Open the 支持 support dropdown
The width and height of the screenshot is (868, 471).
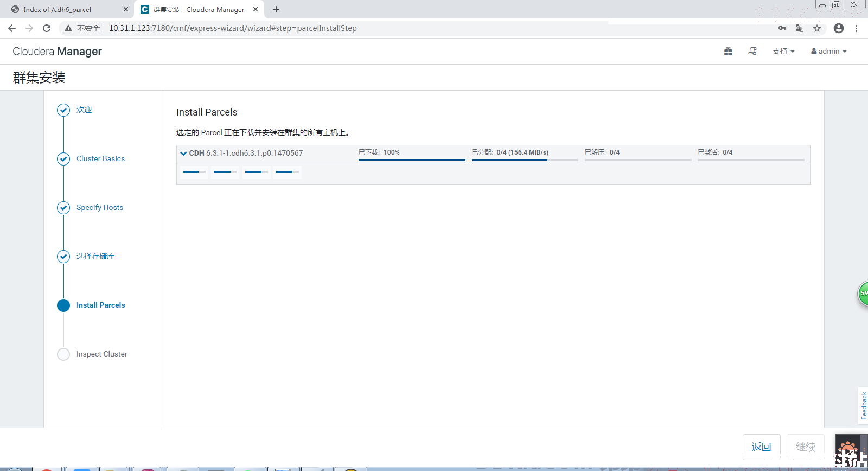(783, 51)
